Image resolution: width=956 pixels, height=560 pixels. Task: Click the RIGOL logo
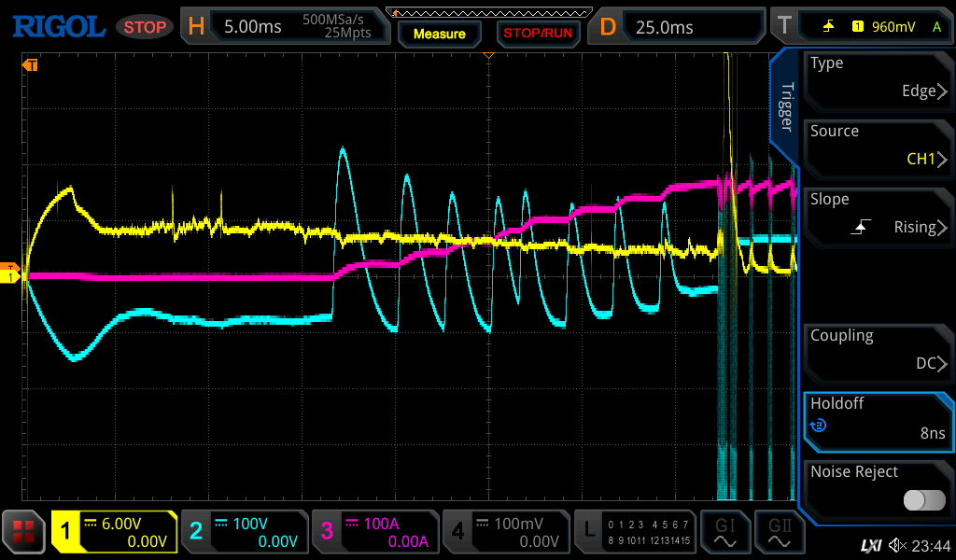(x=58, y=27)
